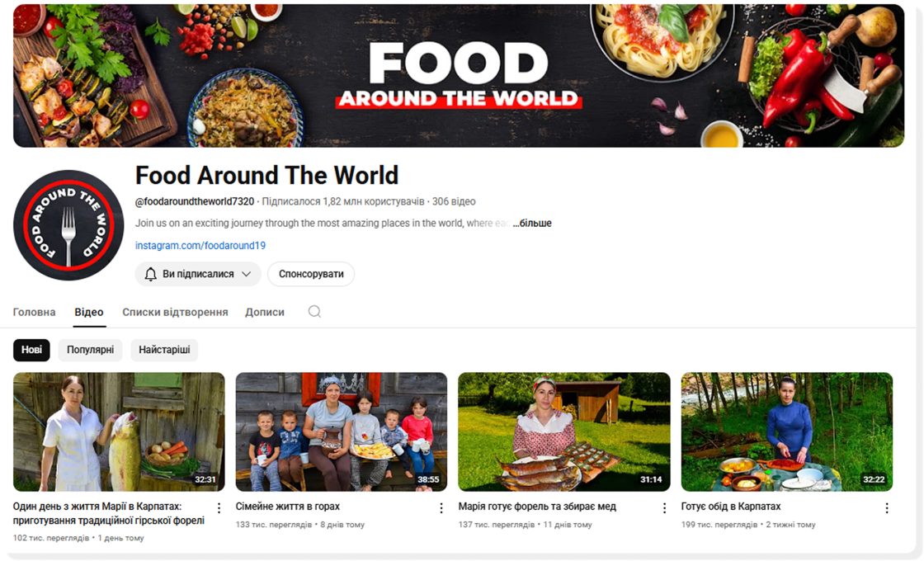Switch to the Головна tab
Viewport: 924px width, 561px height.
pos(34,313)
